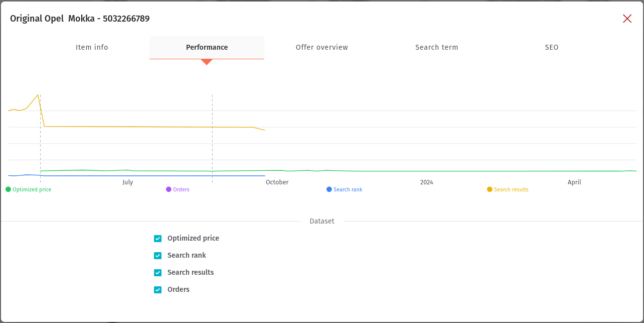Click the Search rank checkbox label text
The width and height of the screenshot is (644, 323).
coord(187,256)
